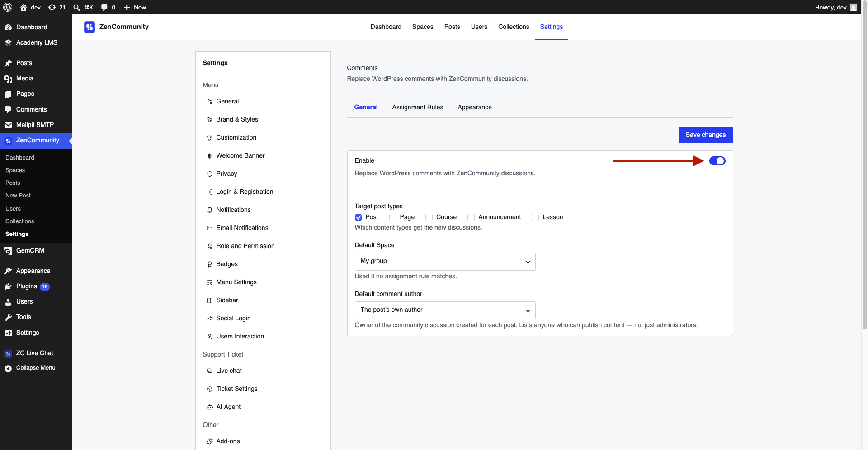Click the New button in admin bar
Viewport: 868px width, 460px height.
pos(135,7)
